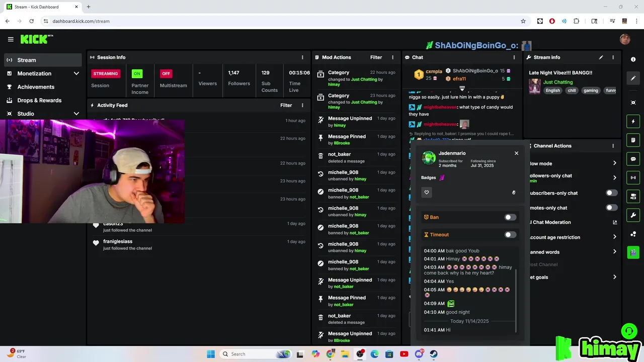Screen dimensions: 644x362
Task: Click the Just Chatting category thumbnail
Action: 534,86
